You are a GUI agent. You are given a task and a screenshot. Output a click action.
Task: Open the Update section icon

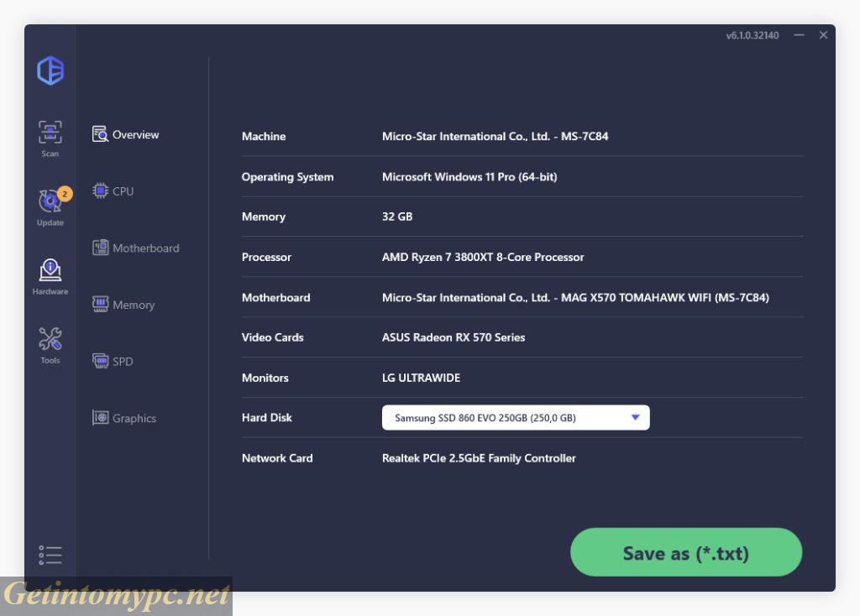tap(50, 201)
